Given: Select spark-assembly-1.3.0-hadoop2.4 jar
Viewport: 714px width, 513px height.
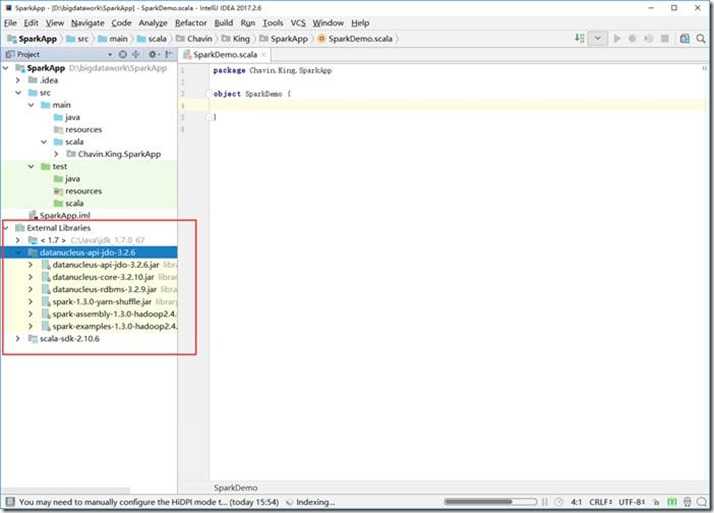Looking at the screenshot, I should click(x=109, y=314).
